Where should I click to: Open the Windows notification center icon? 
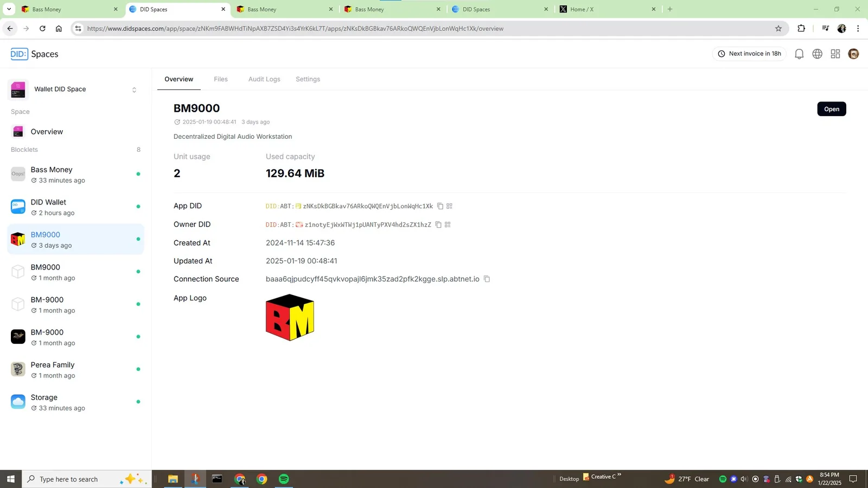pos(853,479)
